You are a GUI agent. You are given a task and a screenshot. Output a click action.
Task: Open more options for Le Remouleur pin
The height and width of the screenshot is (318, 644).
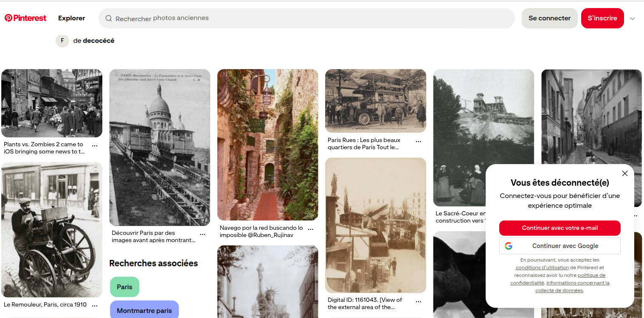click(95, 305)
